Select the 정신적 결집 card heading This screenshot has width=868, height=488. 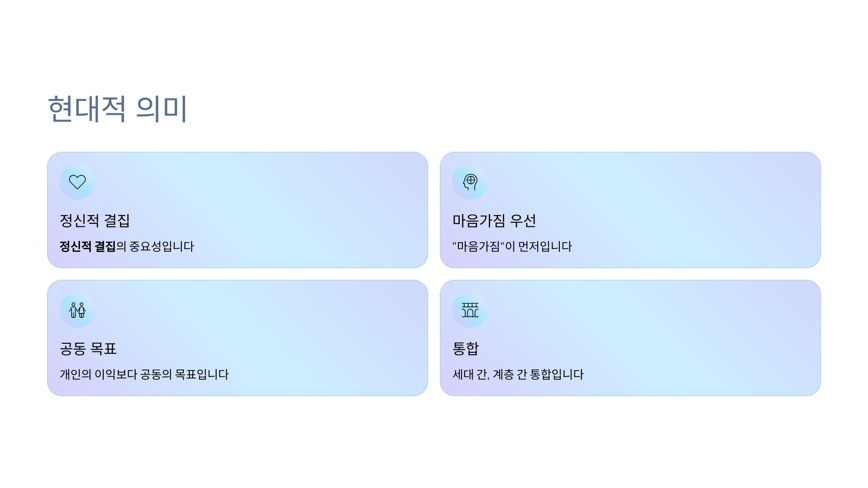[95, 221]
